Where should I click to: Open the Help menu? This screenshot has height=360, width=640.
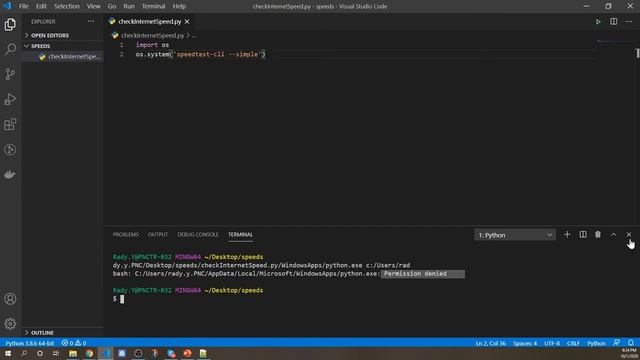click(179, 7)
